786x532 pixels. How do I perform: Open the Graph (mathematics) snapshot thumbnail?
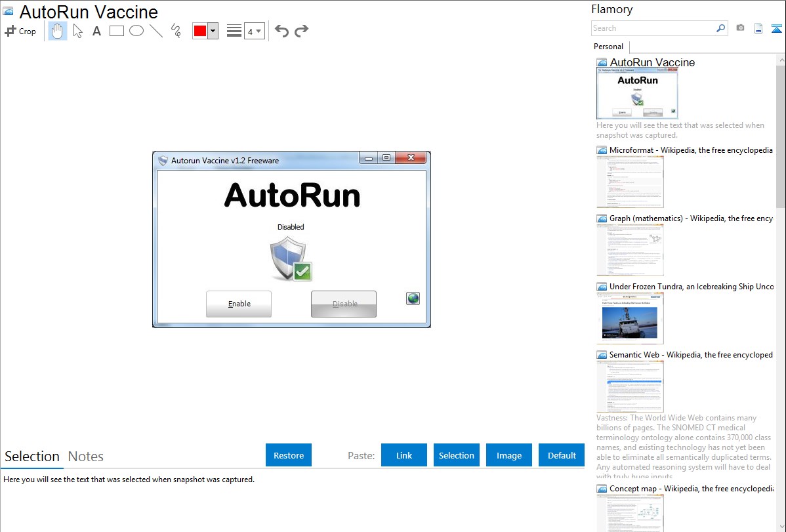point(630,250)
